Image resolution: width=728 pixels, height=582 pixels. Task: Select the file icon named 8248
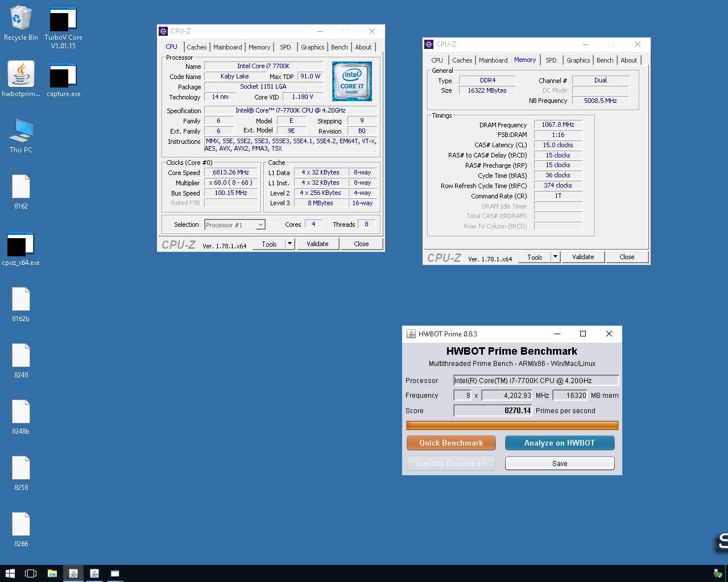(21, 361)
